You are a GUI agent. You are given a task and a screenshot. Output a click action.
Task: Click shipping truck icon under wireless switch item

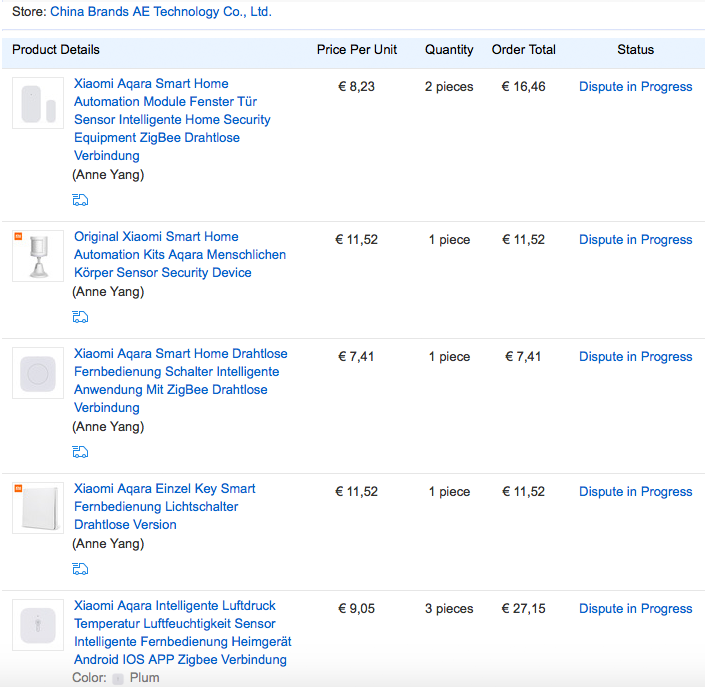pyautogui.click(x=80, y=452)
